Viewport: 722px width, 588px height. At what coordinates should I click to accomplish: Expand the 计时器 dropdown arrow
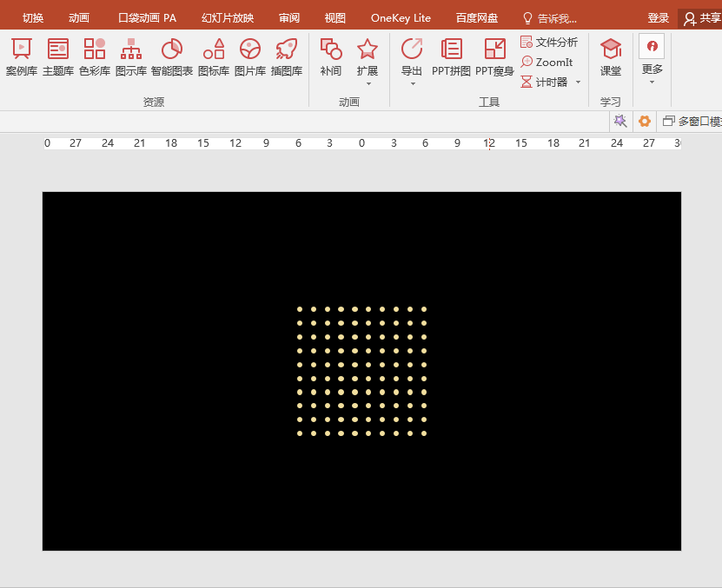pyautogui.click(x=579, y=82)
